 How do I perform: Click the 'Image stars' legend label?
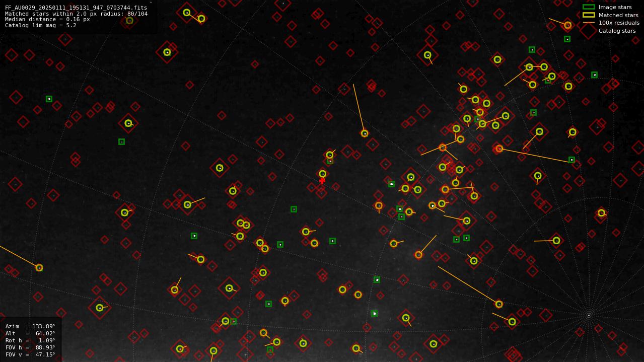pyautogui.click(x=615, y=8)
